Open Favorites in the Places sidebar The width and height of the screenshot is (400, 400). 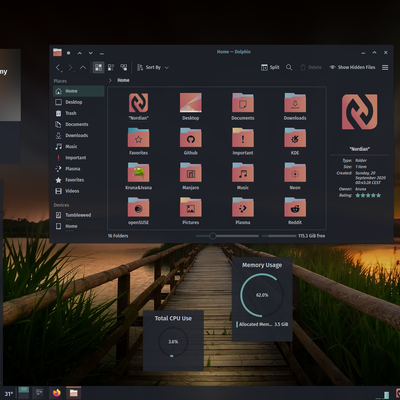coord(79,180)
